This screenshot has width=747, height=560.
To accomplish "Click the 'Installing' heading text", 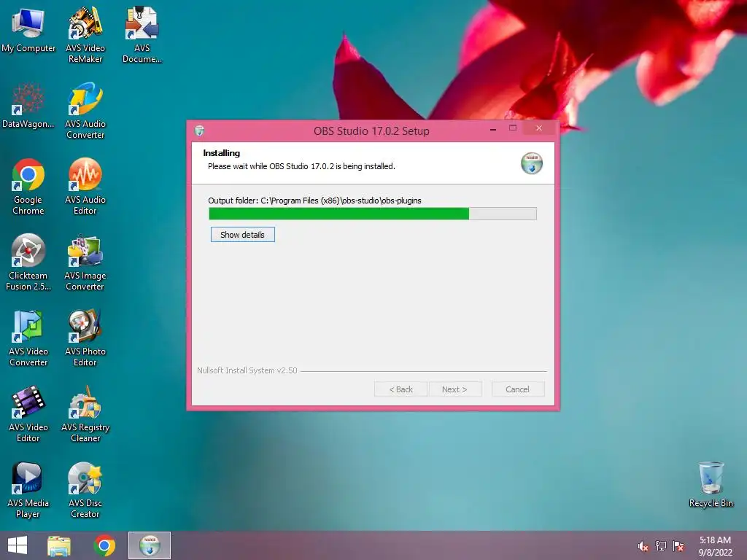I will [x=222, y=153].
